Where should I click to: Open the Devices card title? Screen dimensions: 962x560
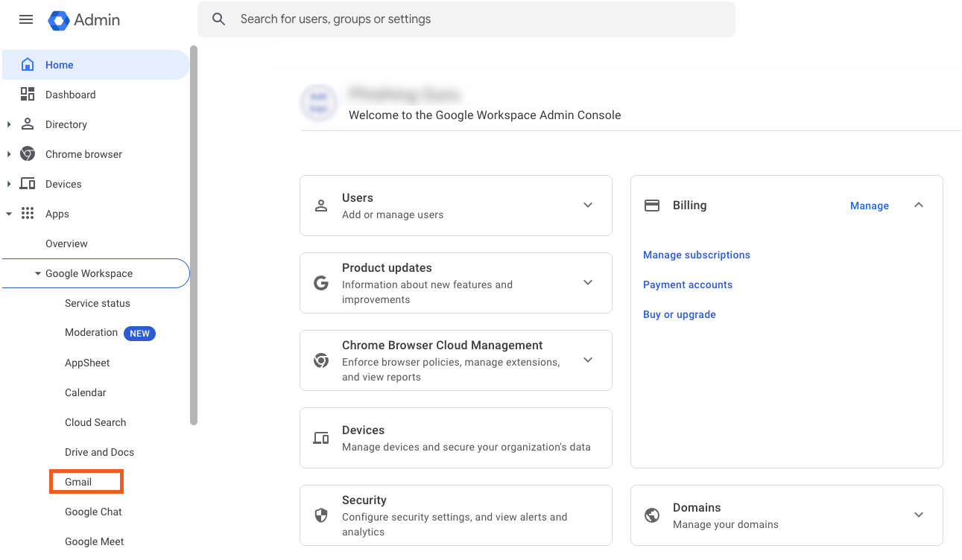tap(364, 430)
